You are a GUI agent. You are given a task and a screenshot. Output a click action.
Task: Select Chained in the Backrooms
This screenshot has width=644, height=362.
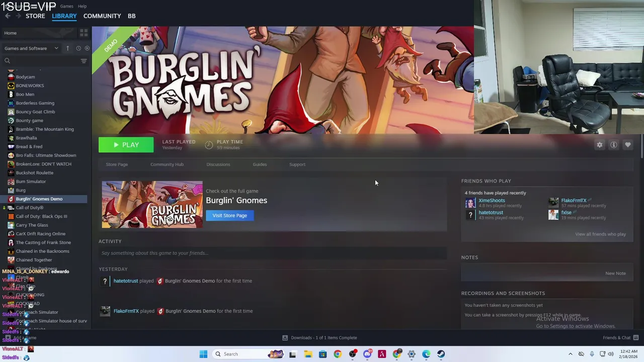coord(44,251)
